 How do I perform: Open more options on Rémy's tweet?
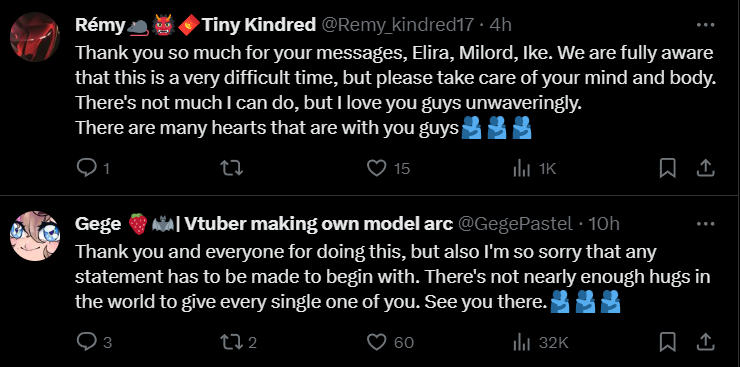[706, 25]
